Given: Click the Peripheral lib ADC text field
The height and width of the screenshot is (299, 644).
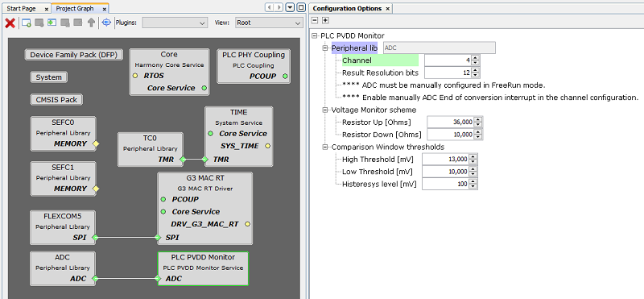Looking at the screenshot, I should pos(439,48).
